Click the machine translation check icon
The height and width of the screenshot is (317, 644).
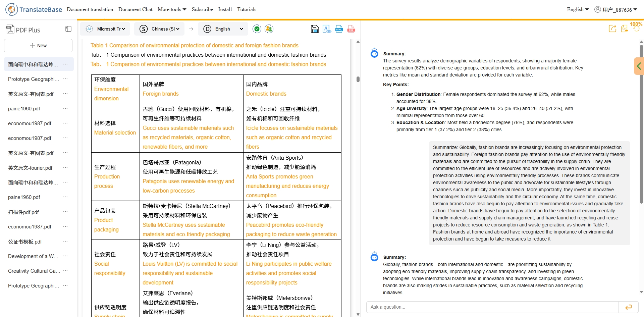257,29
